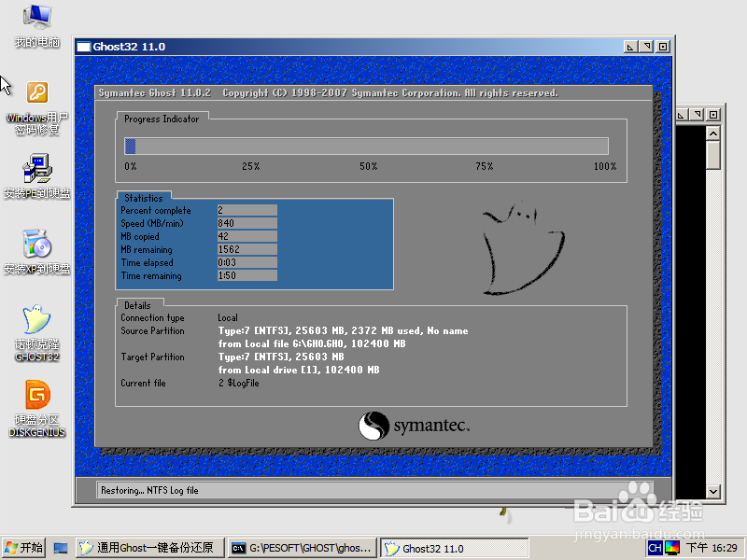The image size is (747, 560).
Task: Open 安装XP到硬盘 disc icon
Action: [x=36, y=252]
